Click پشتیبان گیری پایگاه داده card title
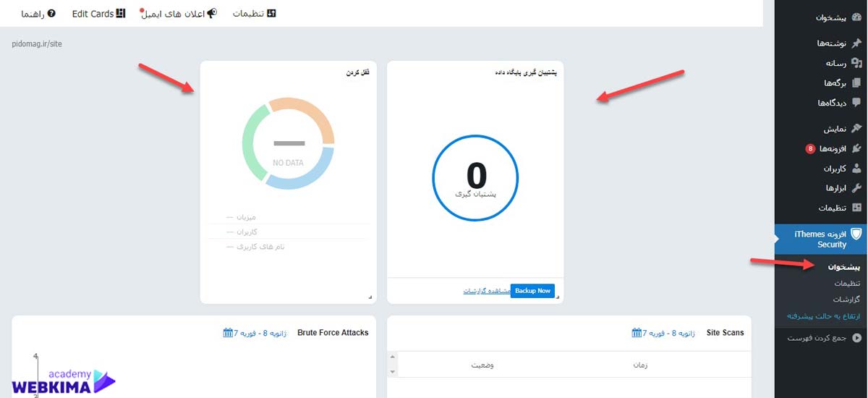Viewport: 868px width, 398px height. click(525, 72)
